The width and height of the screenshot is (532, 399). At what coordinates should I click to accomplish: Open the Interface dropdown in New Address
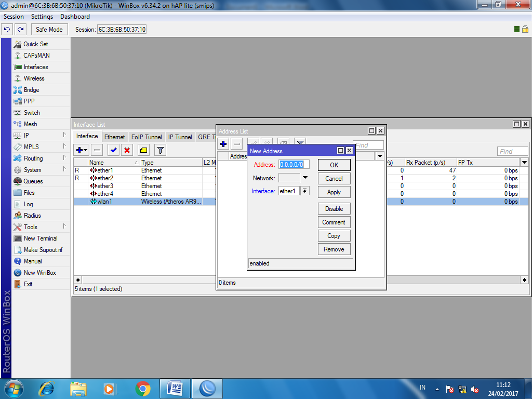(305, 191)
